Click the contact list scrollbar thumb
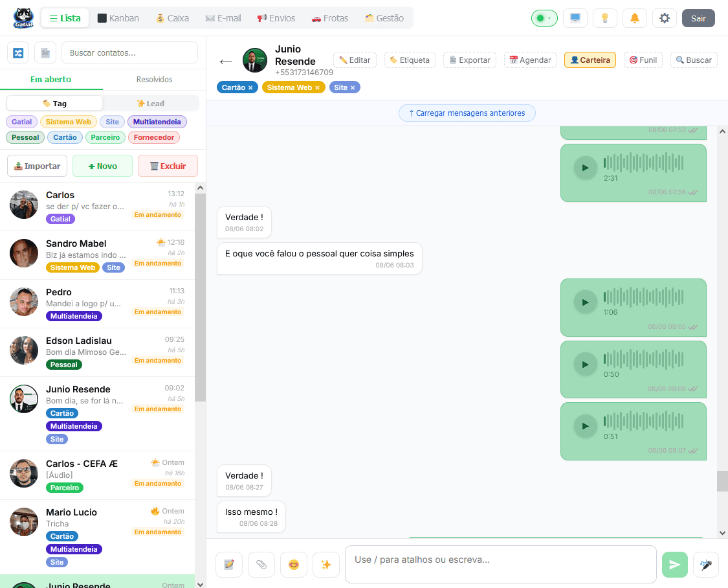This screenshot has width=728, height=588. 200,297
